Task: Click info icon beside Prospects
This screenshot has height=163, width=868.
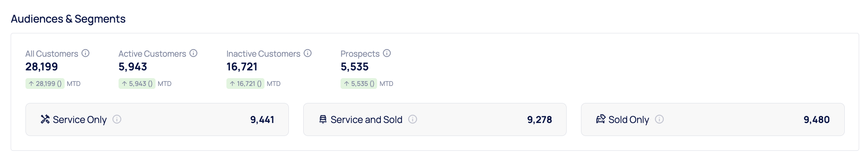Action: [387, 53]
